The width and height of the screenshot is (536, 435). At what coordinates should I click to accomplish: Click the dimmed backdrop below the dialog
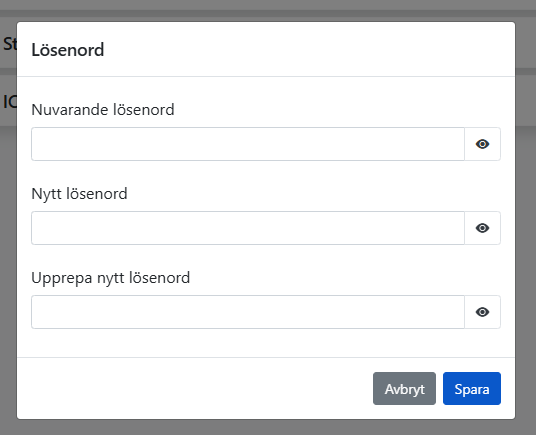(268, 427)
